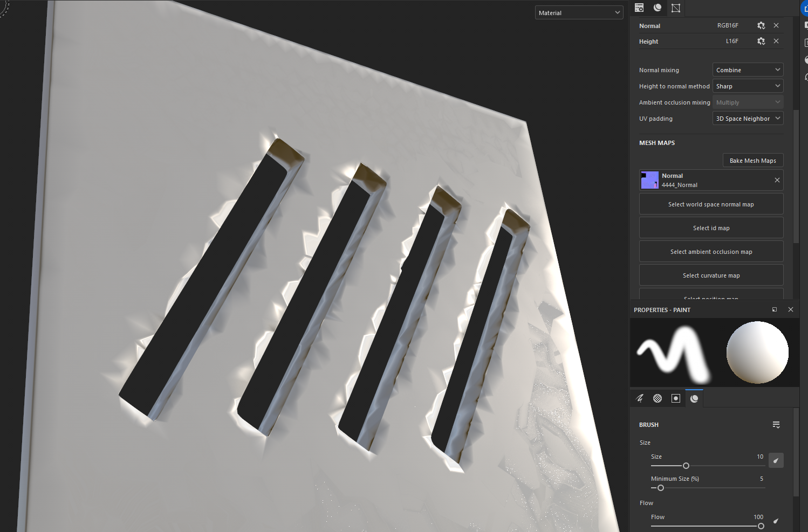Open the Normal channel settings gear
Viewport: 808px width, 532px height.
761,25
